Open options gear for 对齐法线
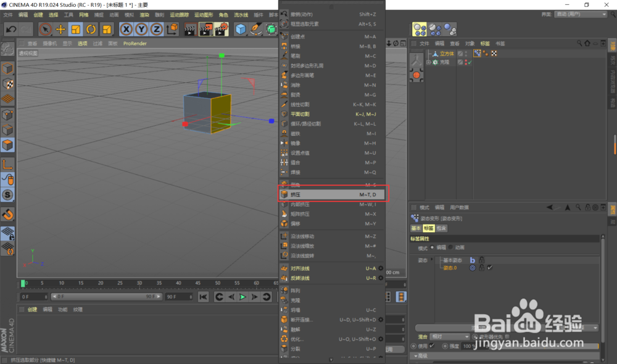 (x=381, y=268)
